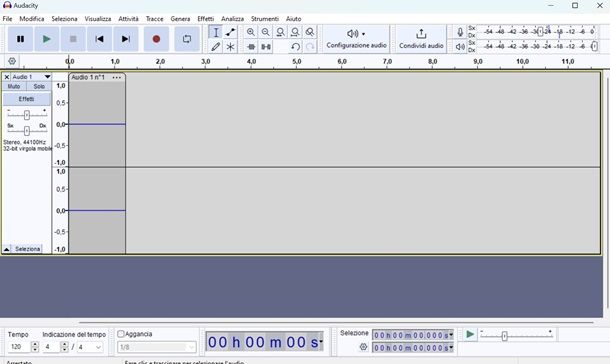Fit selection to width zoom icon

(x=280, y=32)
